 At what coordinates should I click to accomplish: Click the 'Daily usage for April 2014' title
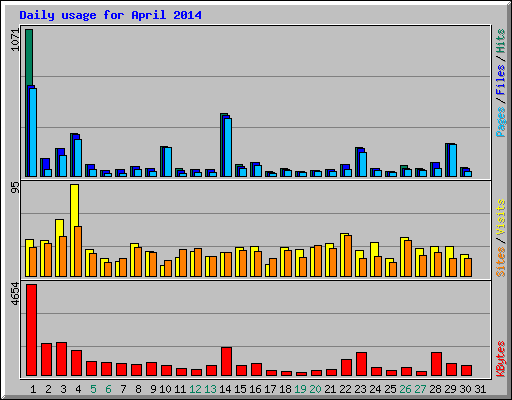(x=110, y=15)
